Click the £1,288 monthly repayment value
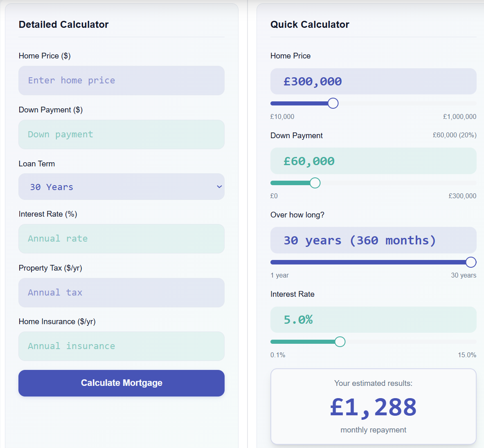484x448 pixels. pyautogui.click(x=373, y=406)
